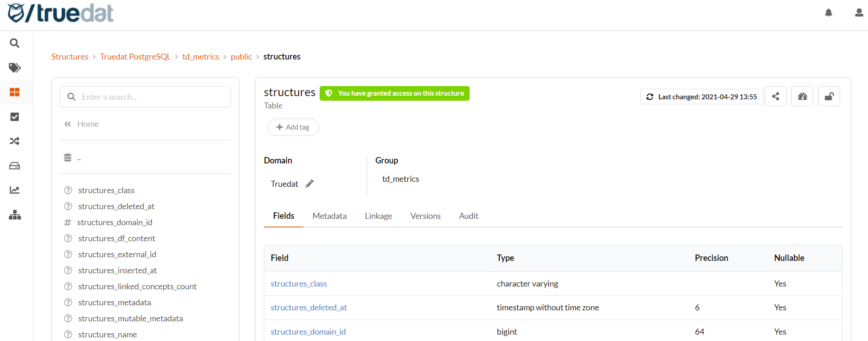The height and width of the screenshot is (341, 868).
Task: Select structures_linked_concepts_count in the left list
Action: pyautogui.click(x=137, y=287)
